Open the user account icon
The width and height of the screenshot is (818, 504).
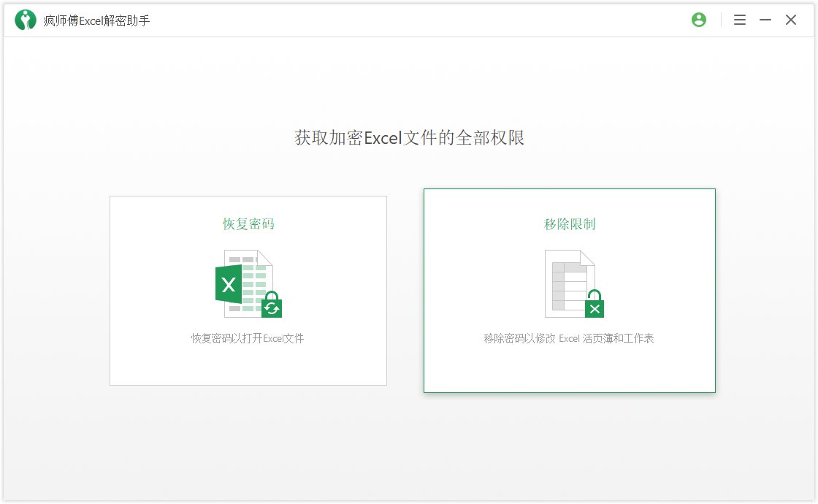pyautogui.click(x=699, y=20)
